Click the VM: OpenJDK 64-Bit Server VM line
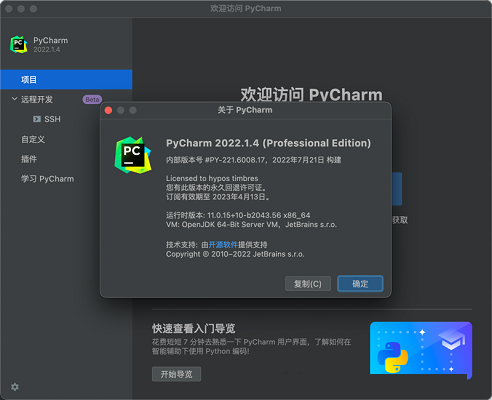Image resolution: width=492 pixels, height=400 pixels. pyautogui.click(x=251, y=225)
